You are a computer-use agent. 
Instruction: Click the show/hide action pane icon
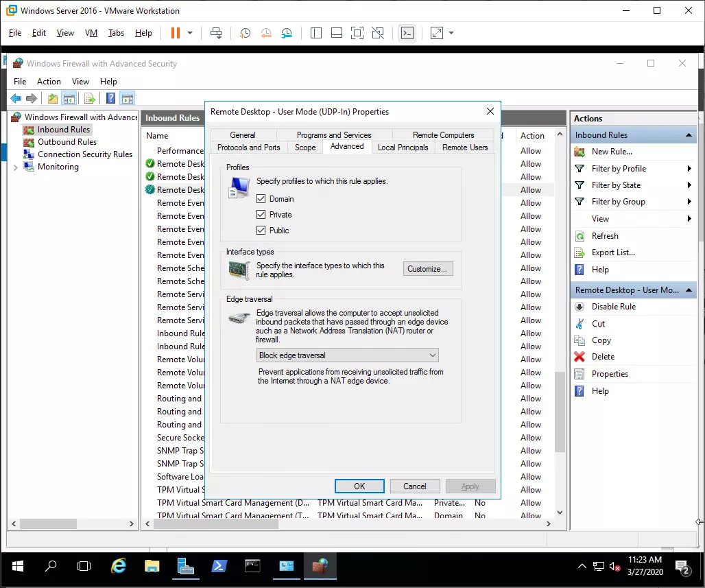click(128, 98)
